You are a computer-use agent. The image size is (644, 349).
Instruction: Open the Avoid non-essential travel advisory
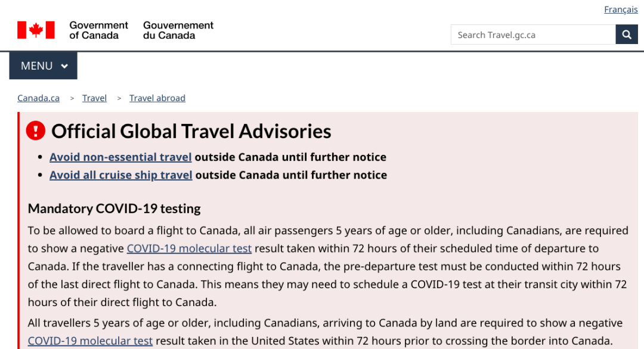120,157
